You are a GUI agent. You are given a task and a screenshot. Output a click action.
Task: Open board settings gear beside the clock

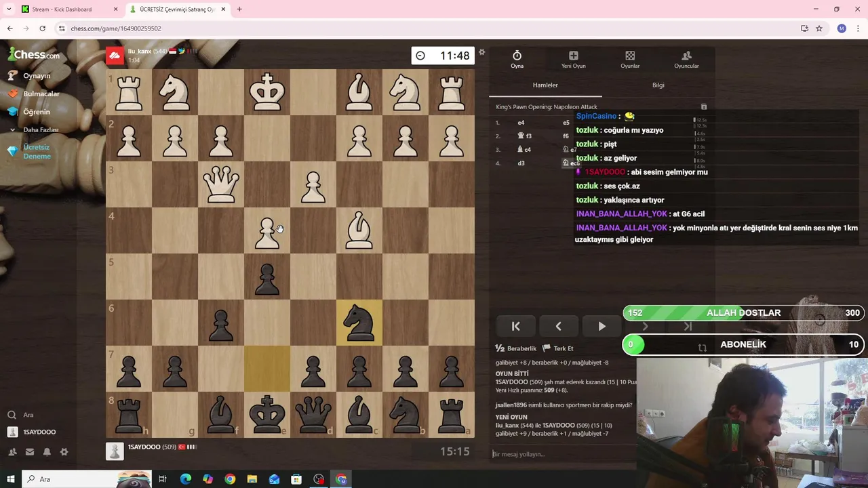pyautogui.click(x=481, y=52)
